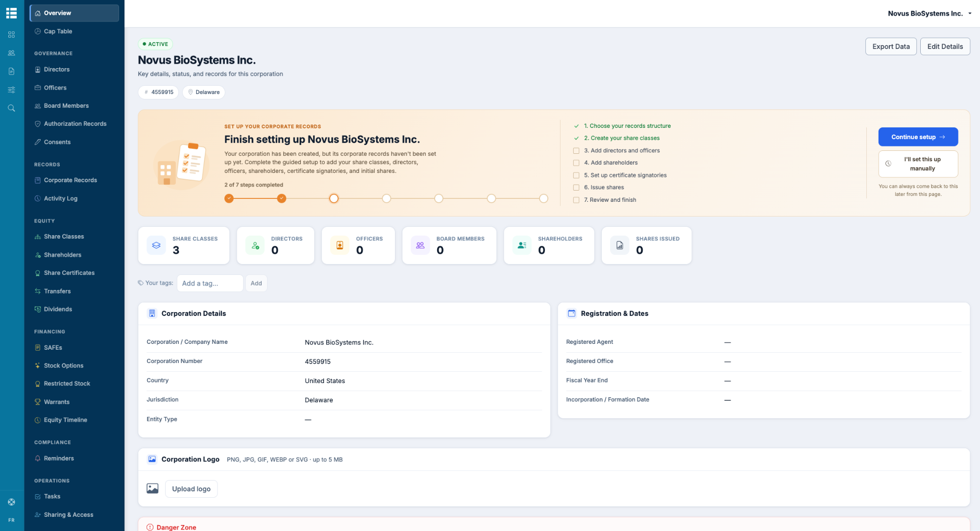The width and height of the screenshot is (980, 531).
Task: Check step 6 Issue shares
Action: click(576, 188)
